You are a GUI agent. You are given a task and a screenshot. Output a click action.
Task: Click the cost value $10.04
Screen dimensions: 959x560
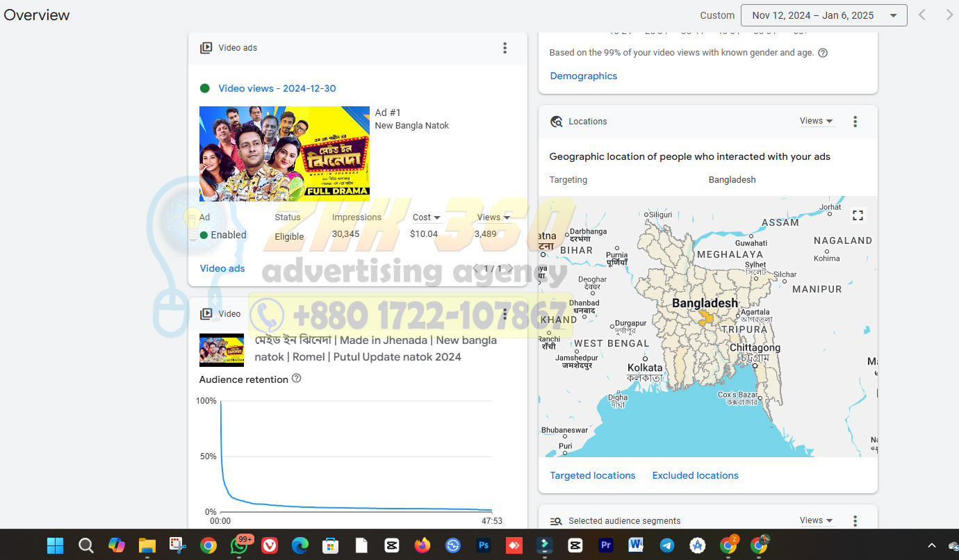point(424,234)
